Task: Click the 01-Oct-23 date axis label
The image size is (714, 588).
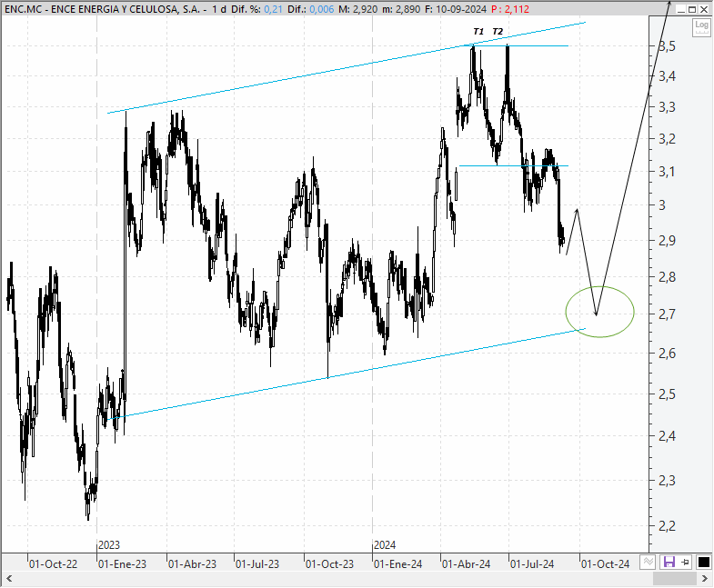Action: click(329, 564)
